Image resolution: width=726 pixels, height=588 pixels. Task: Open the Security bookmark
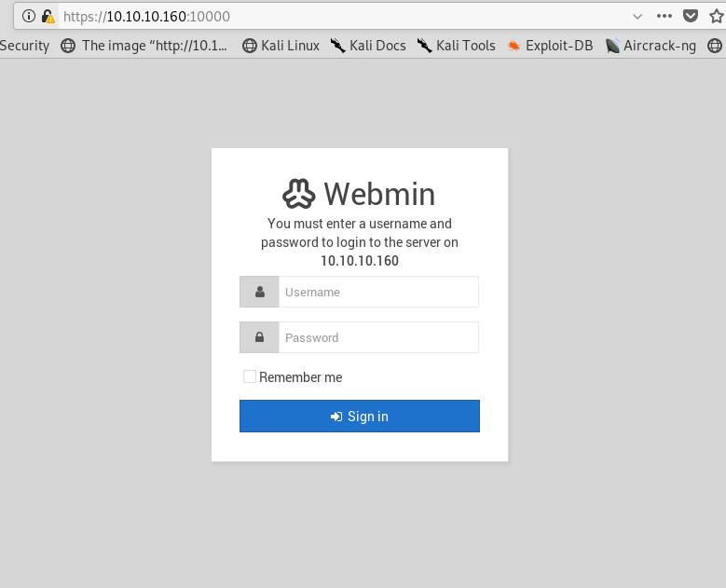[24, 46]
